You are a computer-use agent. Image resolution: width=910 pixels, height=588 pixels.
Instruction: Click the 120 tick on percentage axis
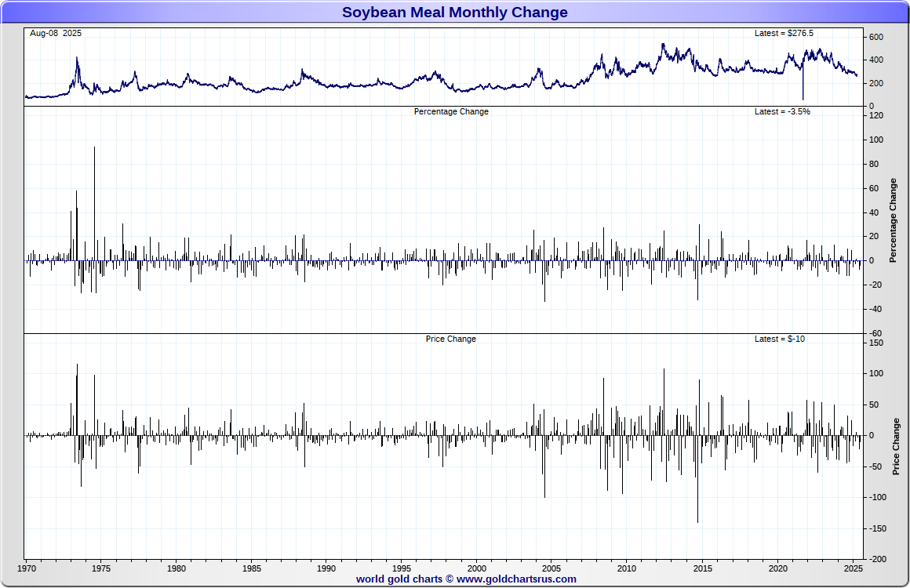click(x=875, y=115)
